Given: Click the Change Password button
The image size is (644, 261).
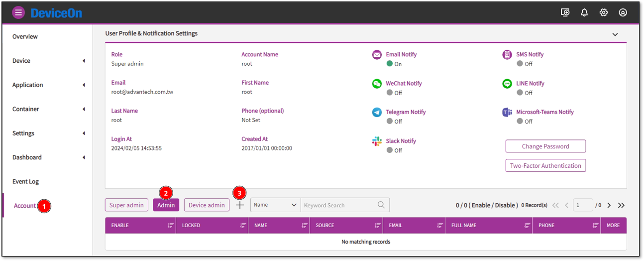Looking at the screenshot, I should point(545,146).
